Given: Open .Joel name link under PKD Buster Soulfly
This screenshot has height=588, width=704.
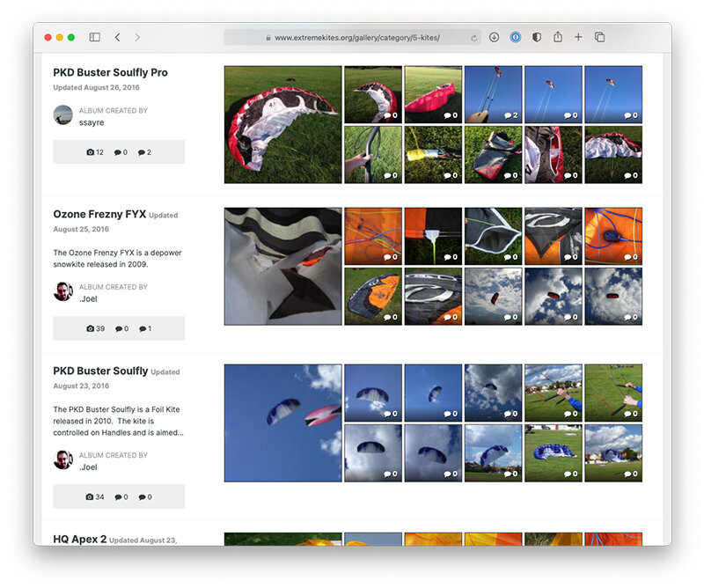Looking at the screenshot, I should coord(88,467).
